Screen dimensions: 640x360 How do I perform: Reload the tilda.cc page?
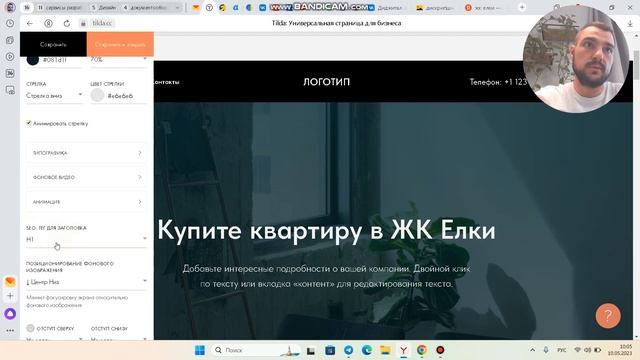pyautogui.click(x=67, y=24)
